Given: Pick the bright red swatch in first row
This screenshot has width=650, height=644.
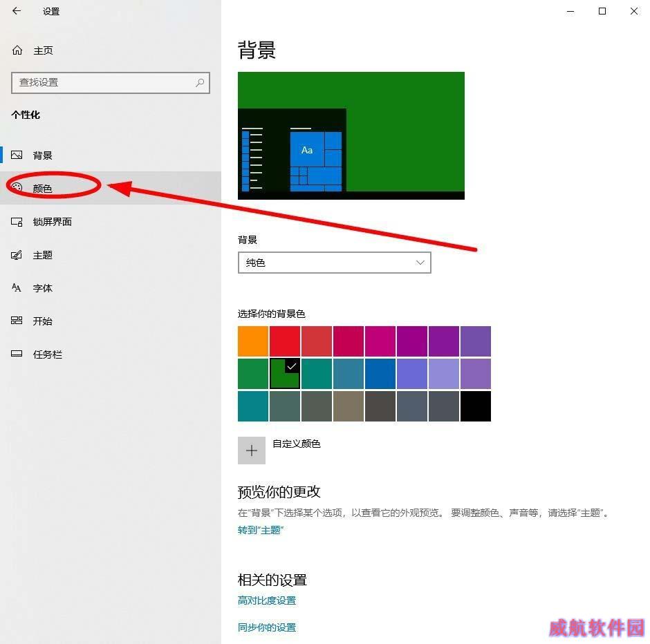Looking at the screenshot, I should 285,341.
